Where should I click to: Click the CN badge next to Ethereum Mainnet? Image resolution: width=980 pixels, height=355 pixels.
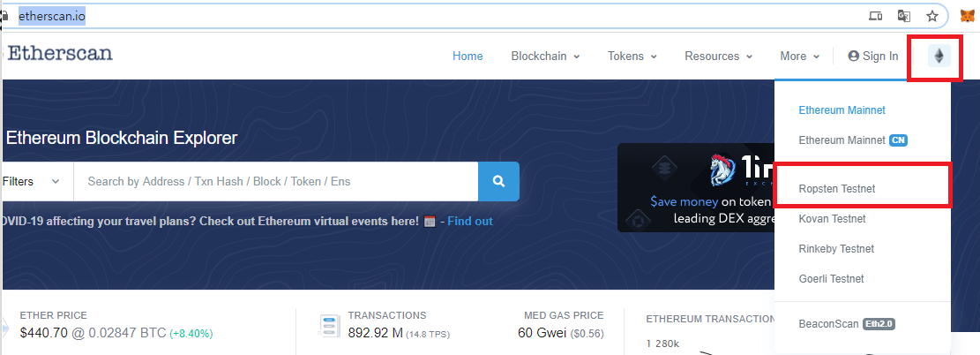click(898, 140)
